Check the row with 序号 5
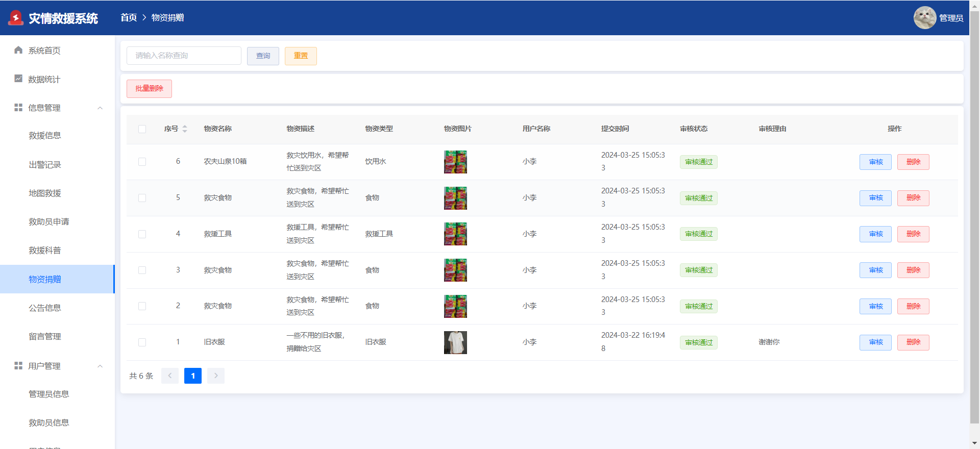The width and height of the screenshot is (980, 449). point(142,198)
